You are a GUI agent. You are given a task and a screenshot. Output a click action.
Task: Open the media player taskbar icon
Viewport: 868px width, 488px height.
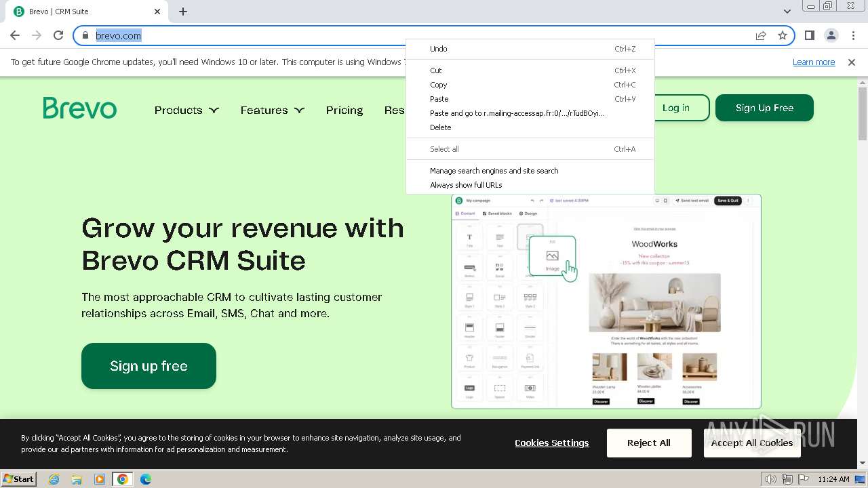click(100, 479)
